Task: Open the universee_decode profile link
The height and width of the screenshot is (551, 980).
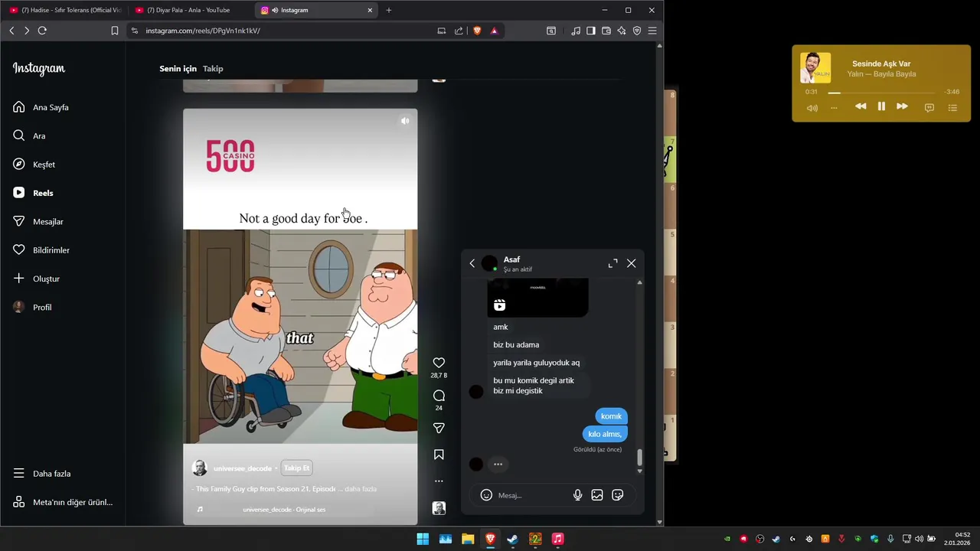Action: 242,468
